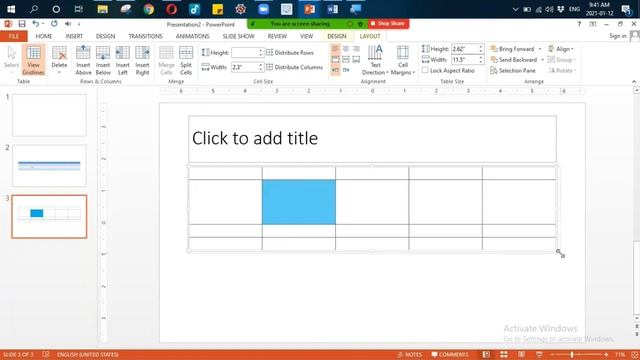Start Slide Show from status bar
640x360 pixels.
(x=539, y=354)
